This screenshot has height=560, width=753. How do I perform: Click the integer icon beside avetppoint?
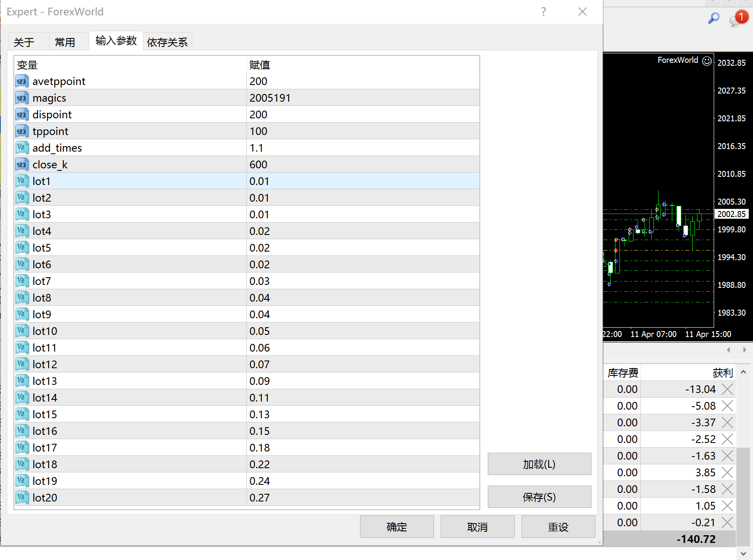22,81
